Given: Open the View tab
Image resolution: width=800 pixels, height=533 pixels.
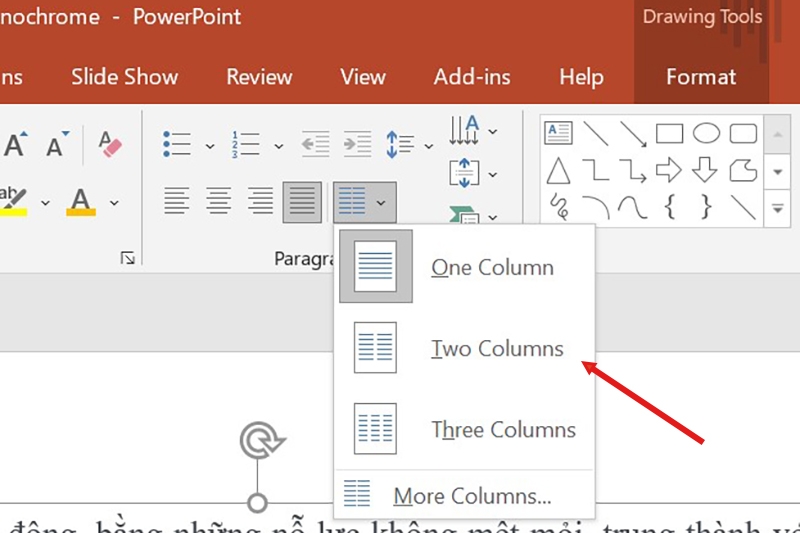Looking at the screenshot, I should tap(363, 77).
